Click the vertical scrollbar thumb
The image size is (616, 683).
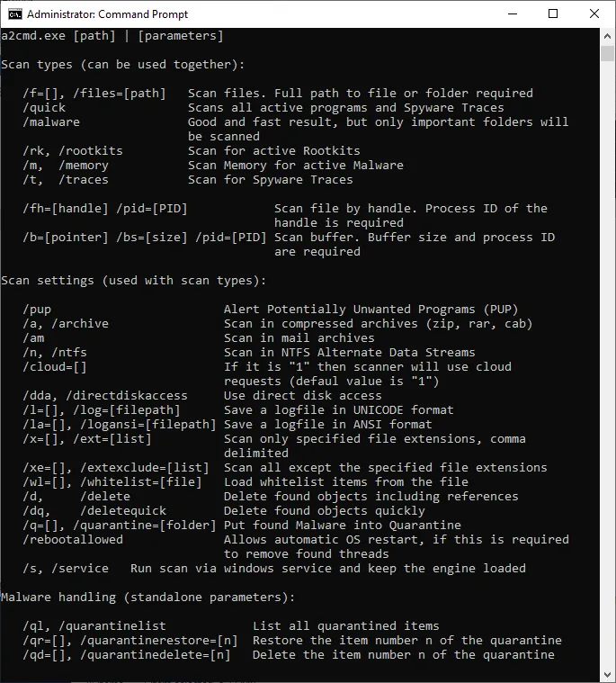tap(608, 52)
